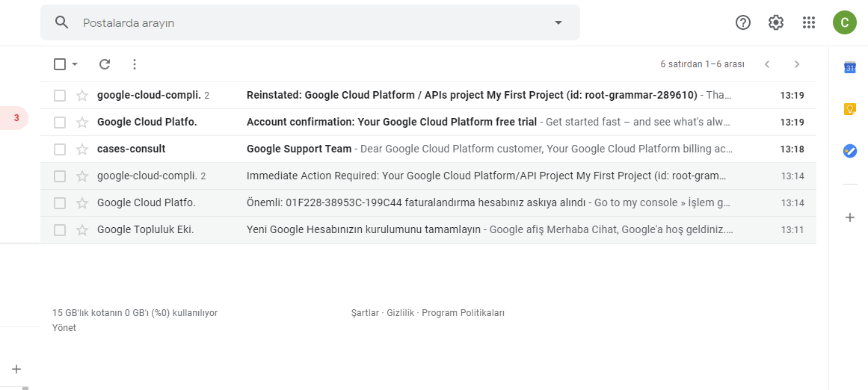Viewport: 868px width, 390px height.
Task: Click the search magnifier icon
Action: 62,22
